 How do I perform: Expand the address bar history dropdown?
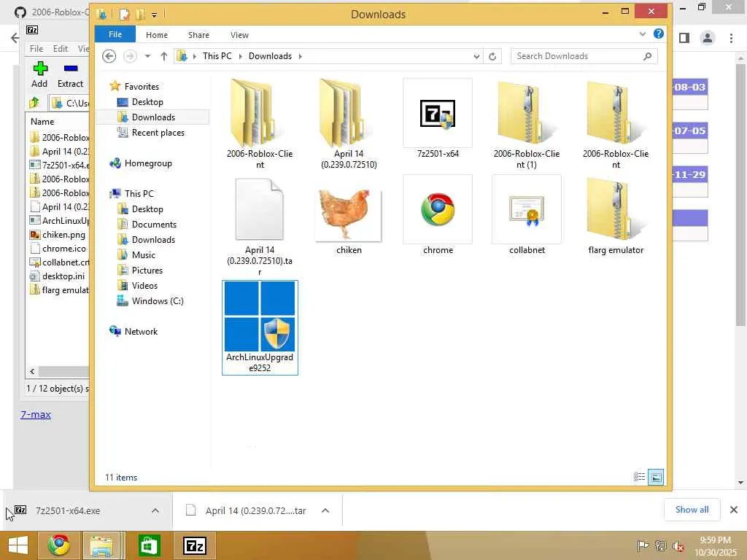click(x=476, y=57)
